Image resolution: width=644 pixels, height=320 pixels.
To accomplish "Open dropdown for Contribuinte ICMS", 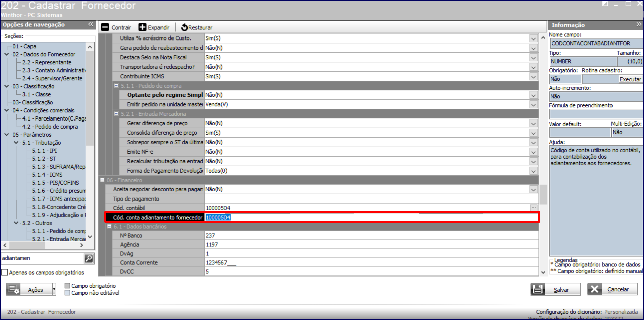I will pyautogui.click(x=534, y=77).
